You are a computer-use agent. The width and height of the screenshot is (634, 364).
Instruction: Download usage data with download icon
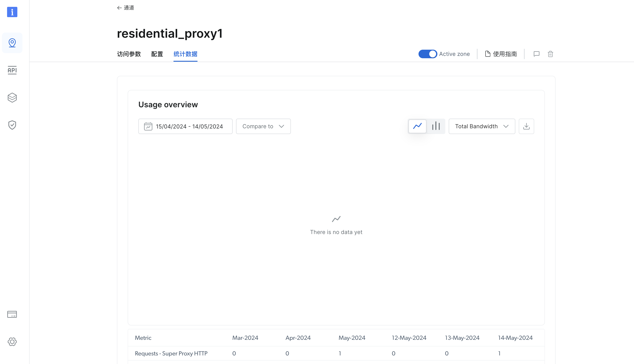click(526, 126)
